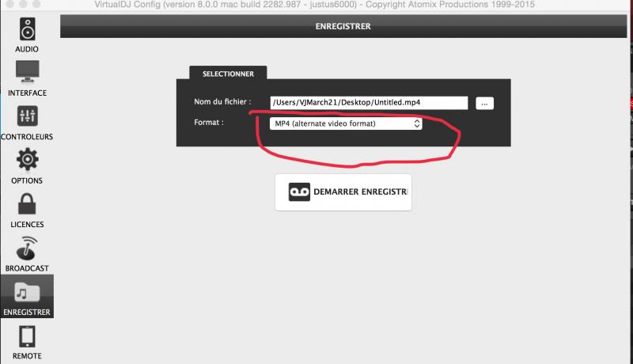The height and width of the screenshot is (364, 633).
Task: Open the Broadcast antenna section
Action: pyautogui.click(x=27, y=254)
